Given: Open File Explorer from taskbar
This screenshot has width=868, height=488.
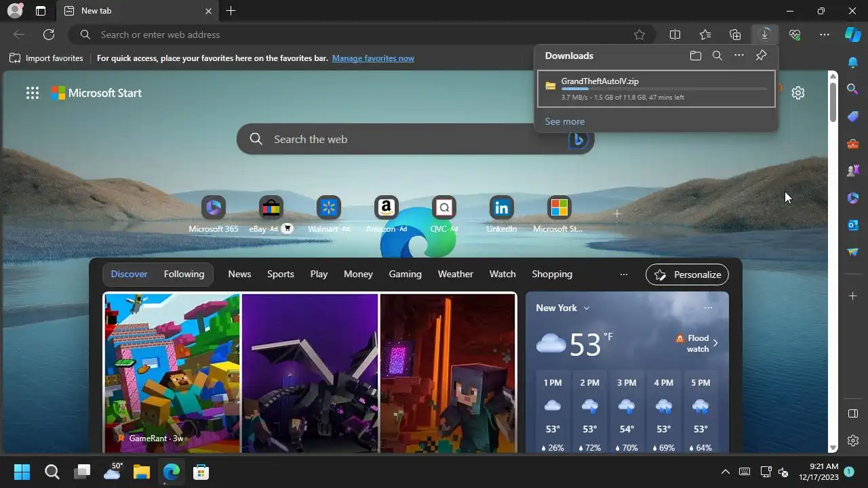Looking at the screenshot, I should point(141,472).
